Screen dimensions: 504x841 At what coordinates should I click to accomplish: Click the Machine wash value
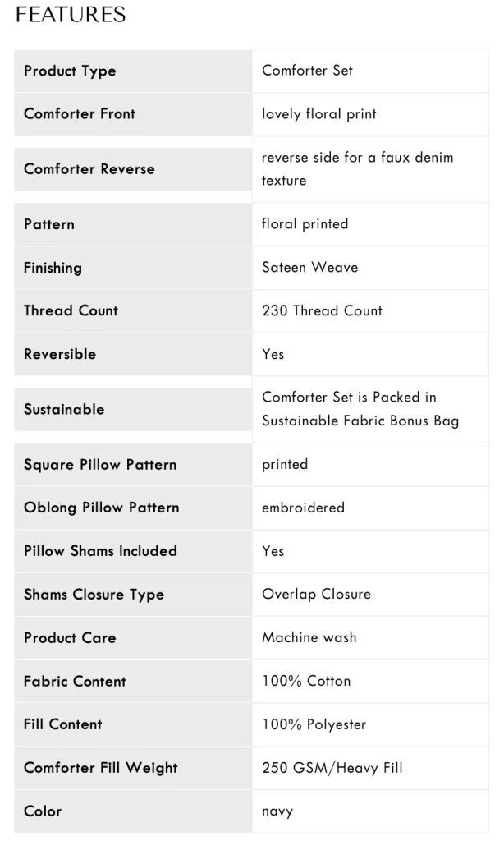(x=309, y=637)
